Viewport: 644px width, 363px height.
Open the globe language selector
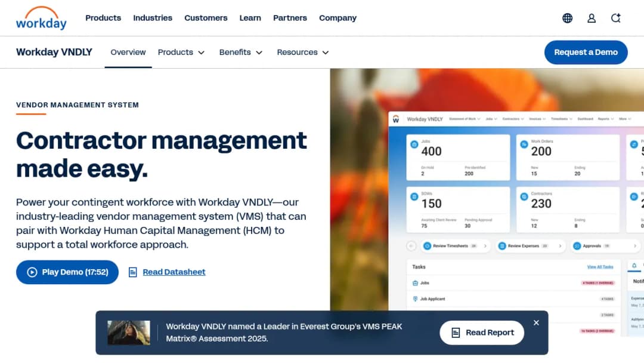click(567, 18)
